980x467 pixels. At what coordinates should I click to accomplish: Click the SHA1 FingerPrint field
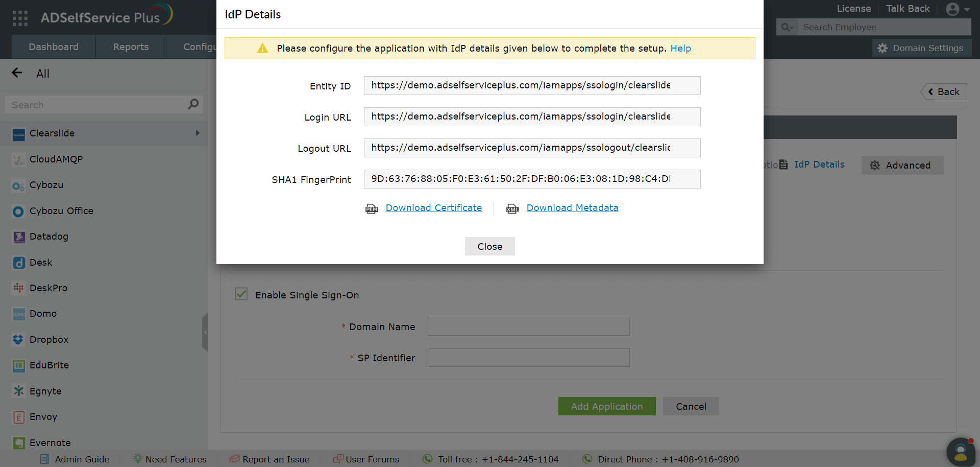click(x=532, y=179)
